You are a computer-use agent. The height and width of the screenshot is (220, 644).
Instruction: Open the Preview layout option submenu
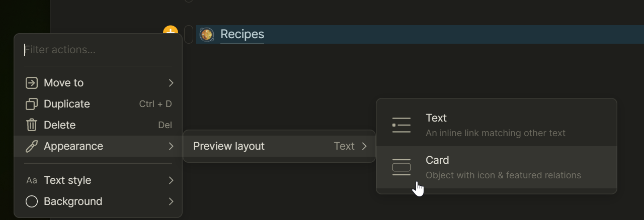(x=279, y=146)
